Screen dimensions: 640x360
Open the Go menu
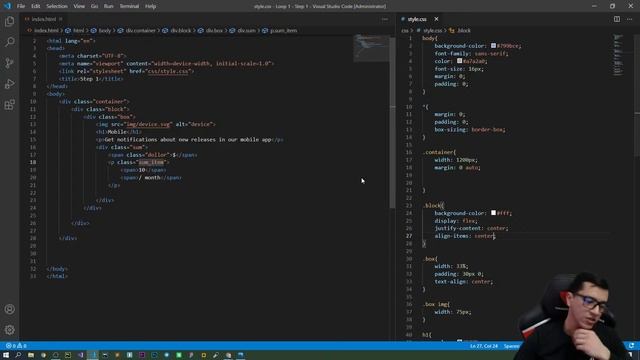pos(94,6)
